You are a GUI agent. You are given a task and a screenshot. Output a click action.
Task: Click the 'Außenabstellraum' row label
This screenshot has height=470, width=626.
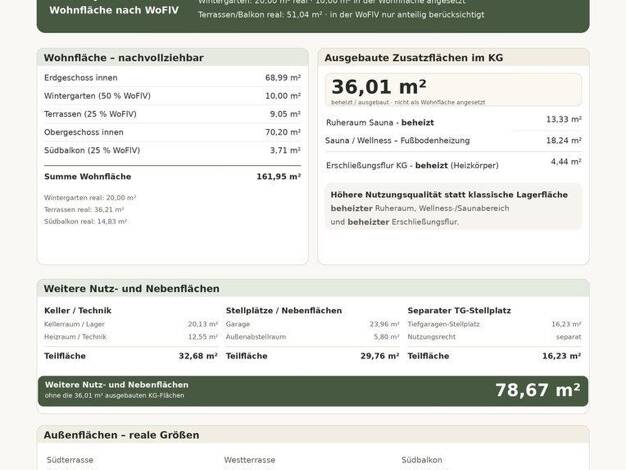coord(256,337)
